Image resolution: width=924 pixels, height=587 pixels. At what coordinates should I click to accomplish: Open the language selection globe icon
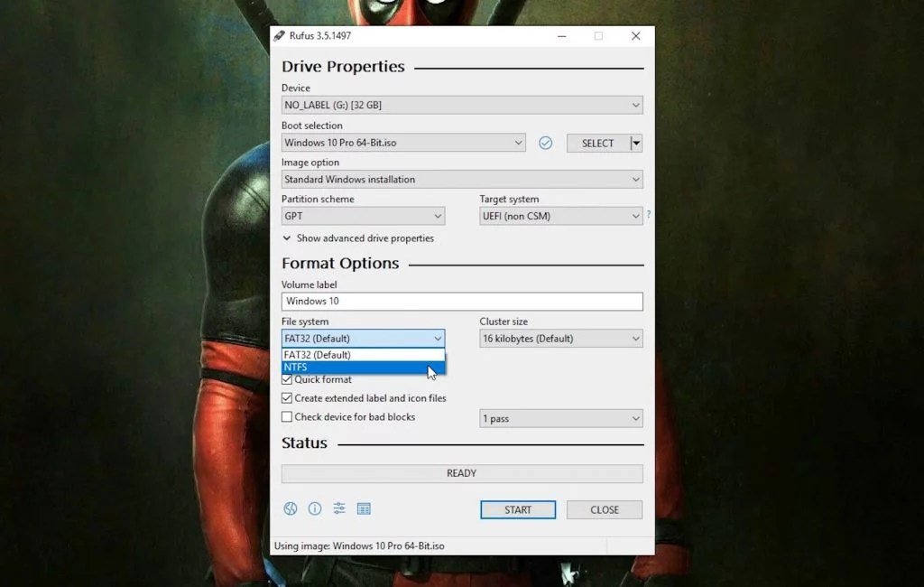(x=290, y=508)
